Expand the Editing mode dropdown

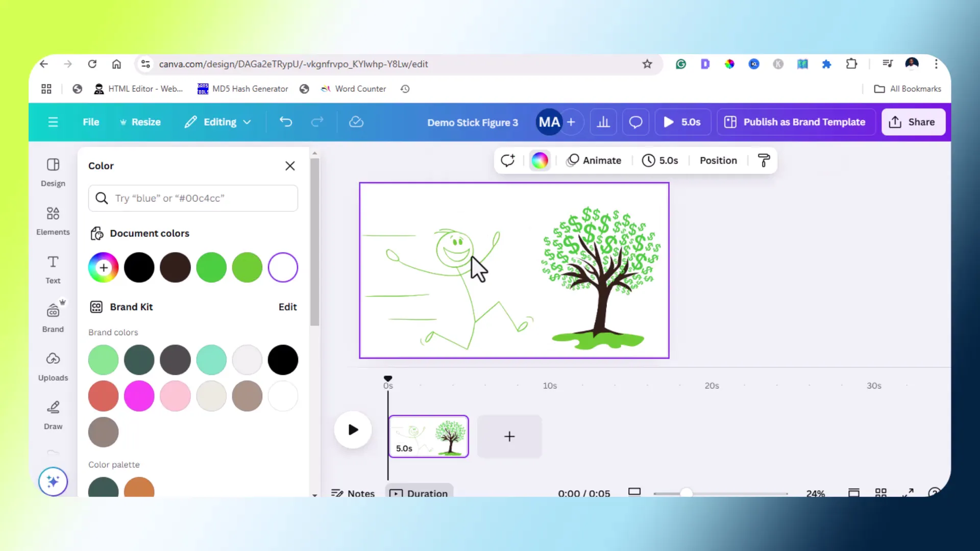(x=218, y=122)
